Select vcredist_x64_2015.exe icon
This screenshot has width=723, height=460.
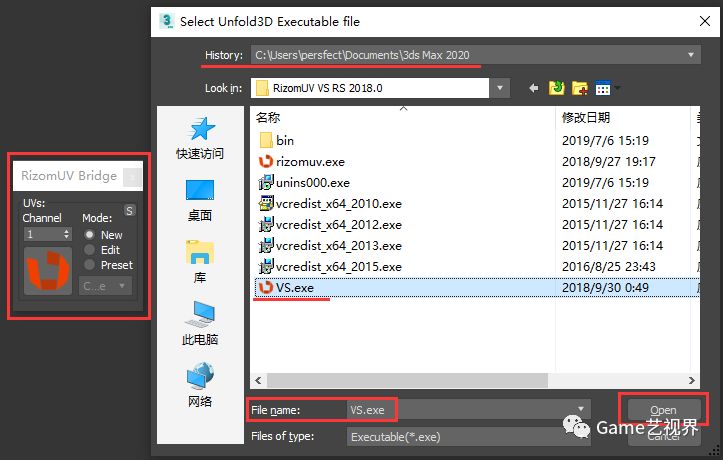point(266,267)
